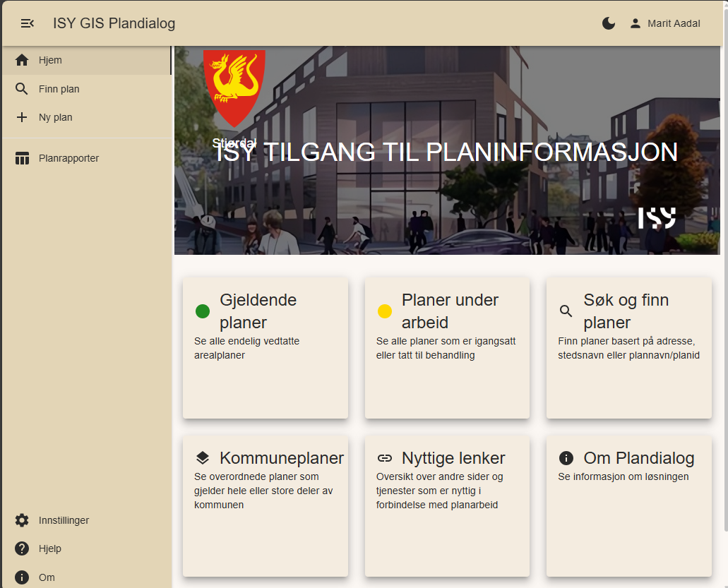
Task: Click the yellow dot on Planer under arbeid
Action: pyautogui.click(x=385, y=311)
